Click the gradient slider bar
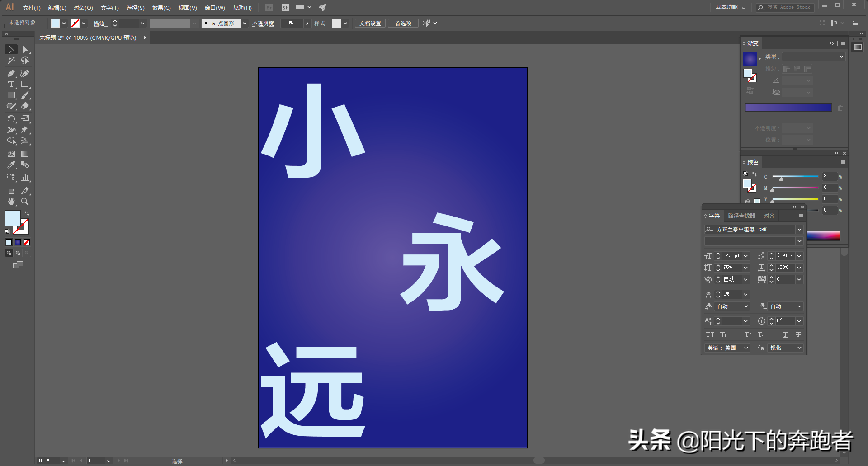868x466 pixels. (788, 107)
